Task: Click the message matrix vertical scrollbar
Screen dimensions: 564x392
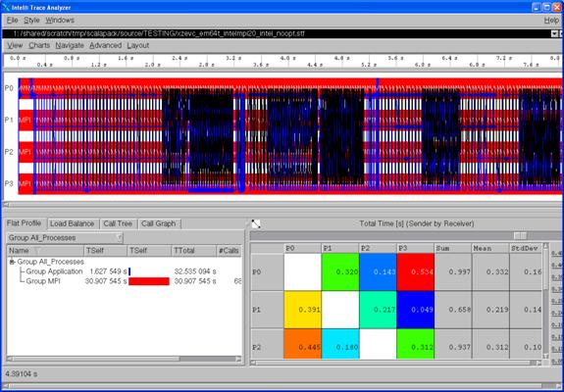Action: click(x=545, y=301)
